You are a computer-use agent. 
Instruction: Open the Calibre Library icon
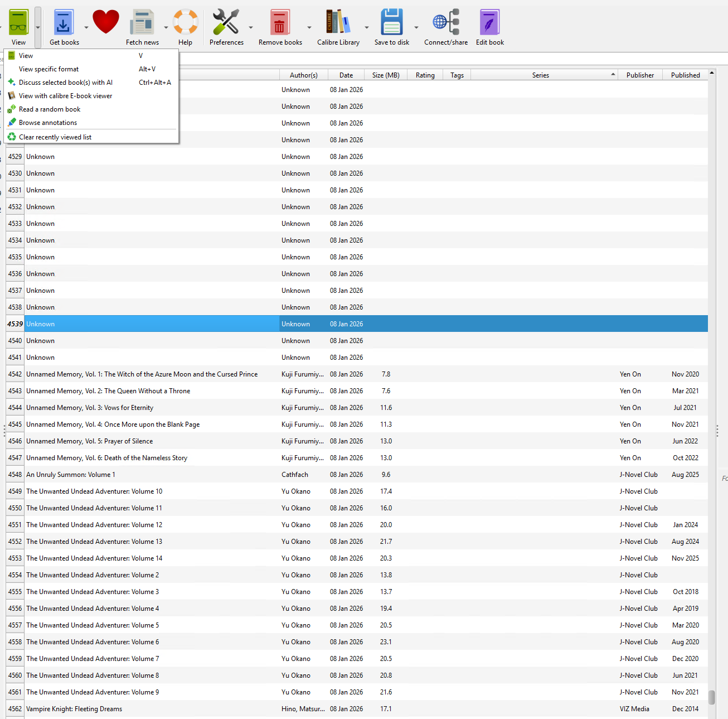point(338,22)
